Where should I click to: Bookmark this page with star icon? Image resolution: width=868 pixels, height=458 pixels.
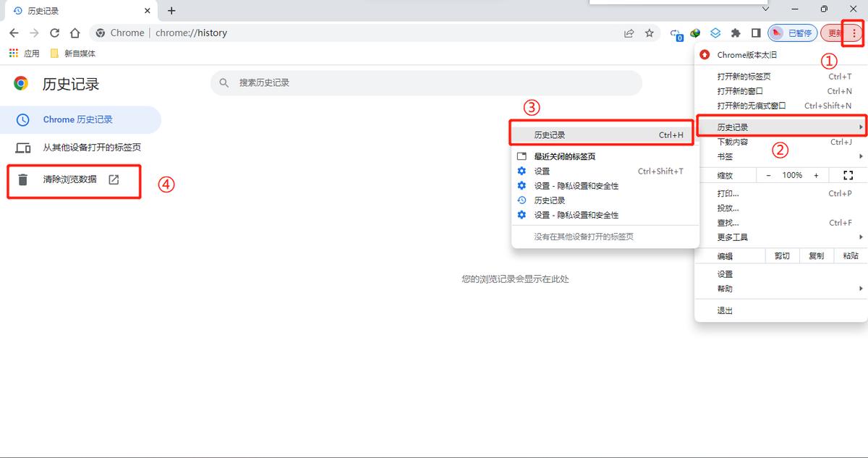(649, 33)
